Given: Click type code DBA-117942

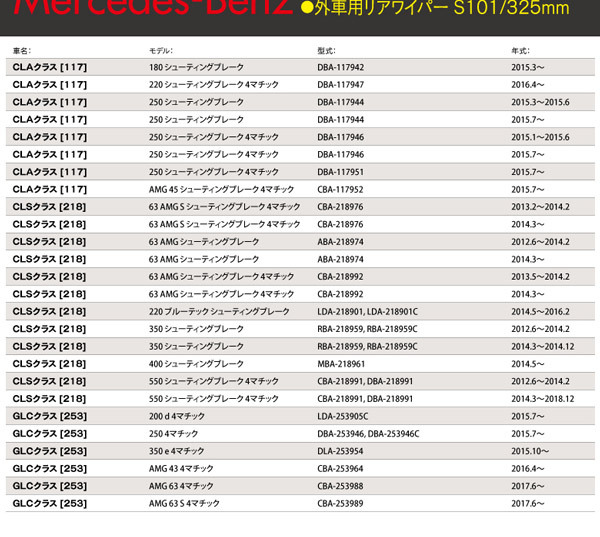Looking at the screenshot, I should tap(341, 67).
